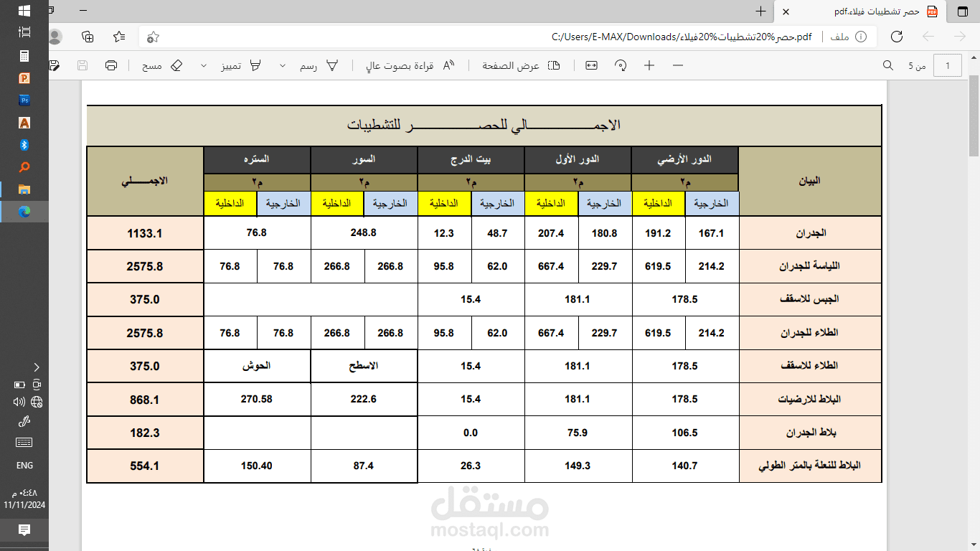
Task: Expand the رسم draw options dropdown
Action: tap(282, 65)
